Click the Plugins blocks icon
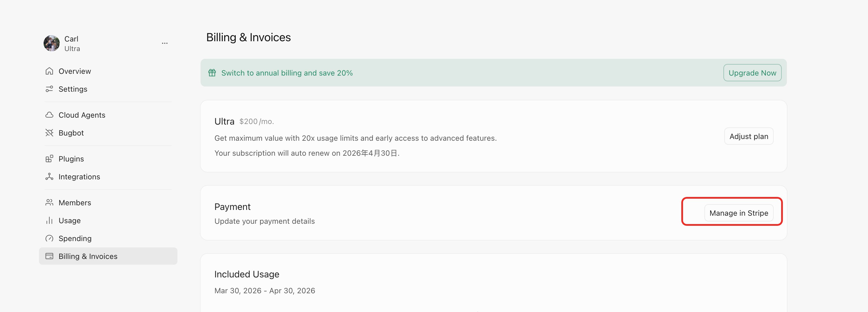 point(49,159)
